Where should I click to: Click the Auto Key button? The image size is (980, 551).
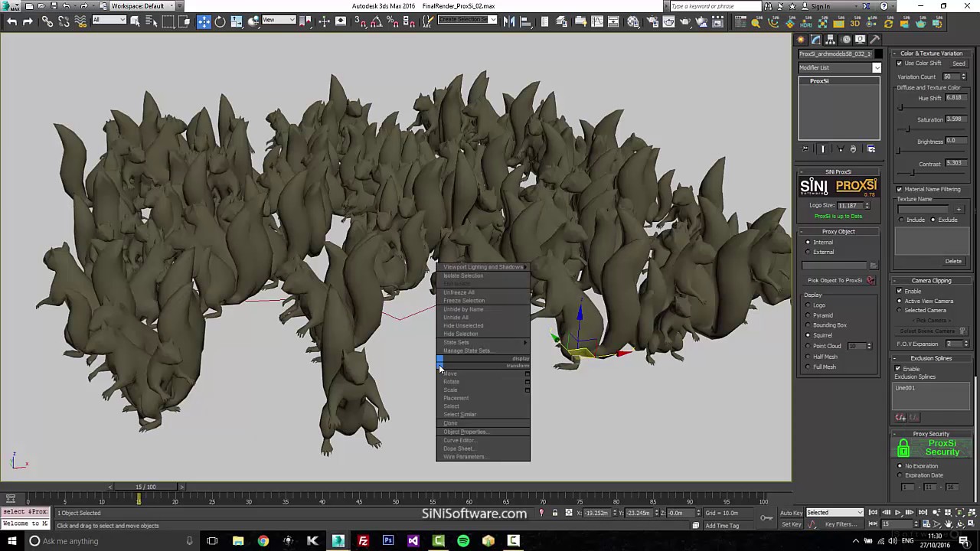pos(792,513)
